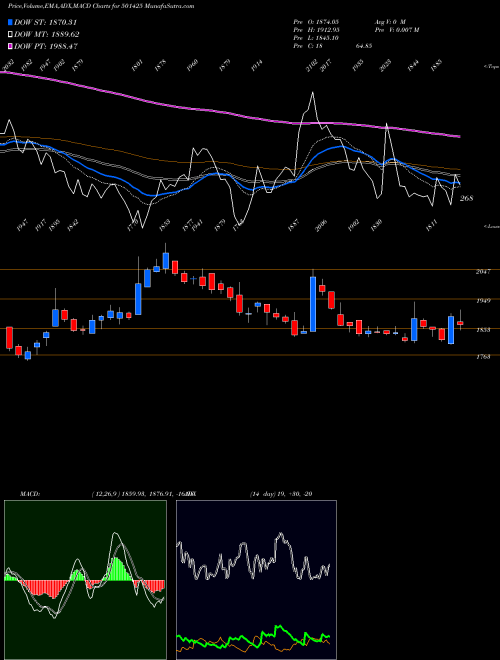Click the 2102 top label above the peak
The height and width of the screenshot is (660, 500).
[311, 66]
